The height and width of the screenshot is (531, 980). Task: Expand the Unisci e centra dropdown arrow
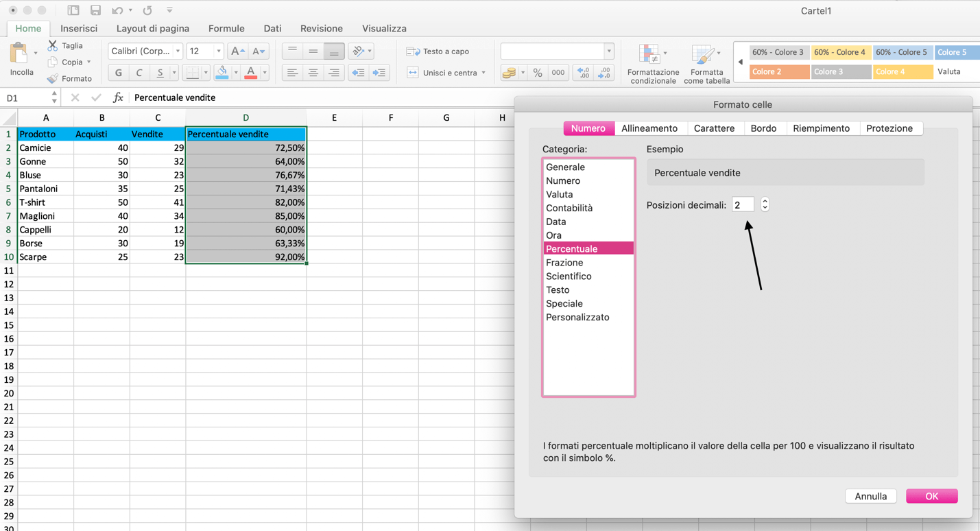coord(483,73)
